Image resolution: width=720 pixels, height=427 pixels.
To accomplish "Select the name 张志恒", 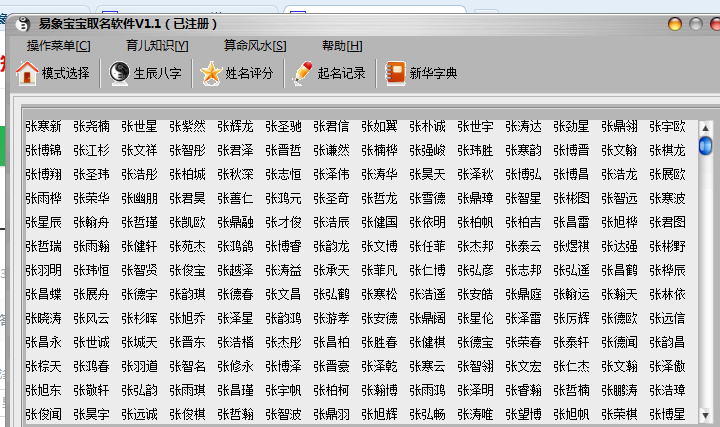I will pos(283,174).
